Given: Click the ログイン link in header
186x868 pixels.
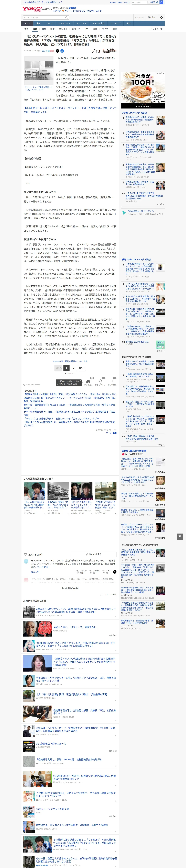Looking at the screenshot, I should pyautogui.click(x=57, y=11).
